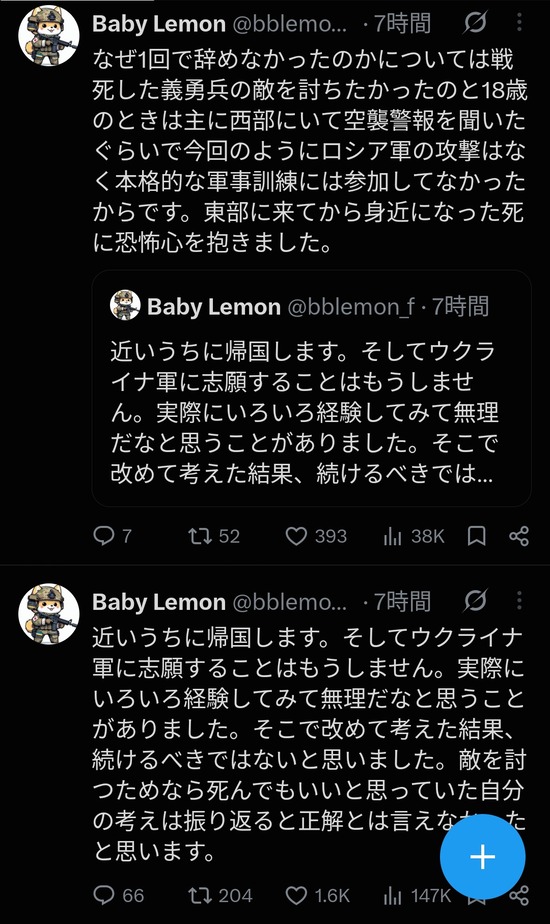
Task: Compose a new post with the plus button
Action: pyautogui.click(x=483, y=856)
